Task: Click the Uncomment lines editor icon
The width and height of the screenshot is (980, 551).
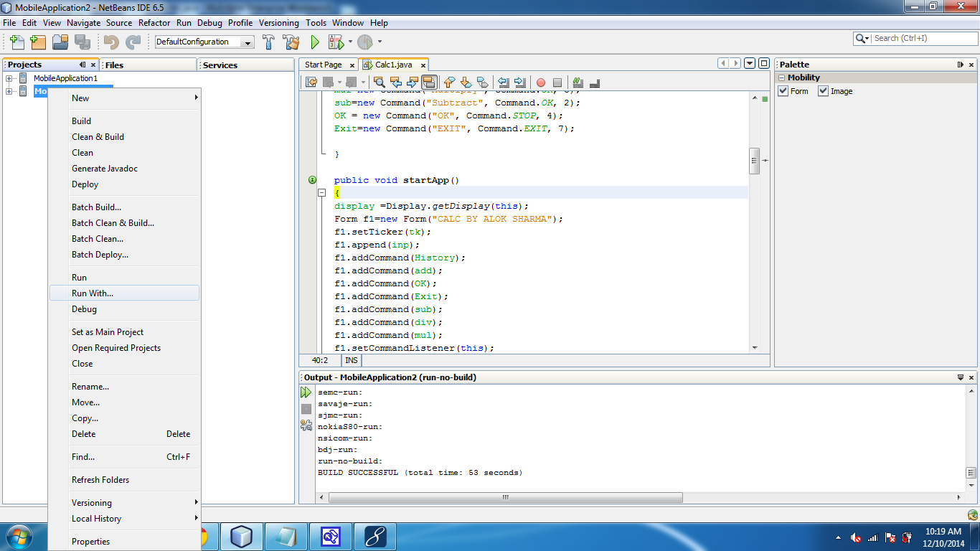Action: [x=595, y=83]
